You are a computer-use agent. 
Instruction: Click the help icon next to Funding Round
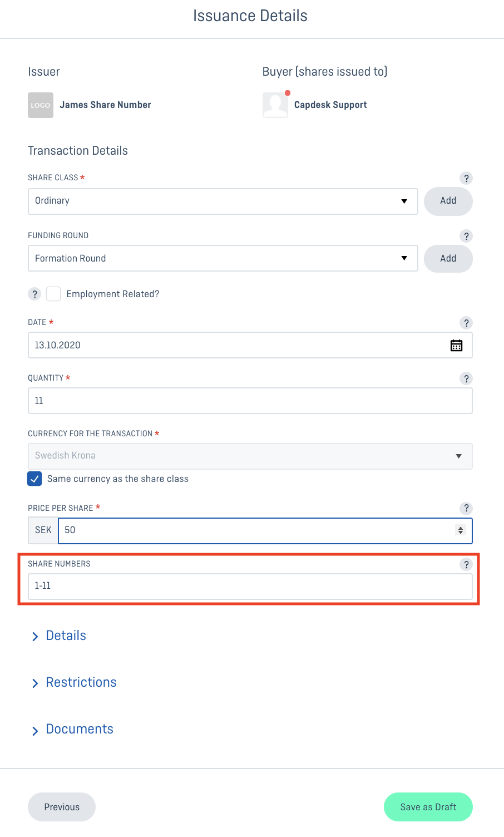tap(466, 236)
